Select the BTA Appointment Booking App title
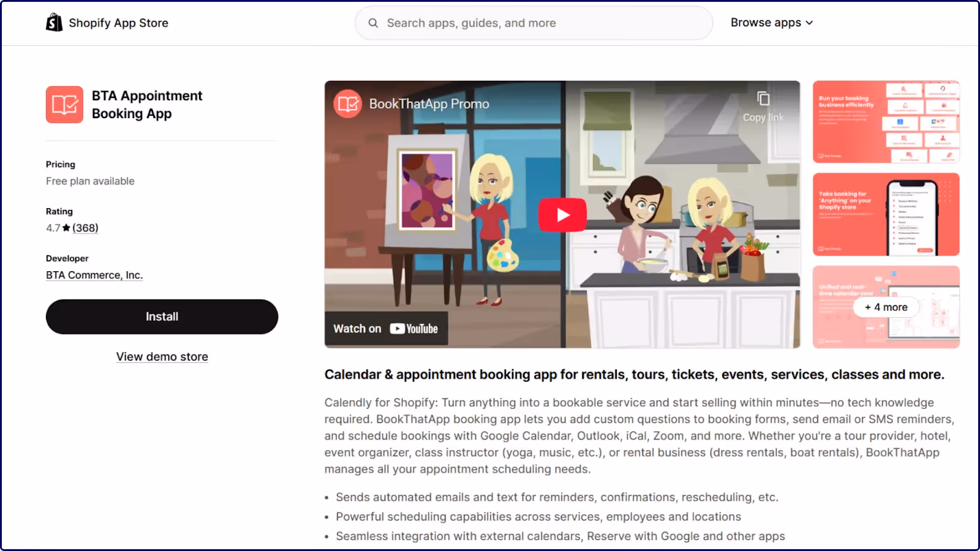 coord(147,105)
